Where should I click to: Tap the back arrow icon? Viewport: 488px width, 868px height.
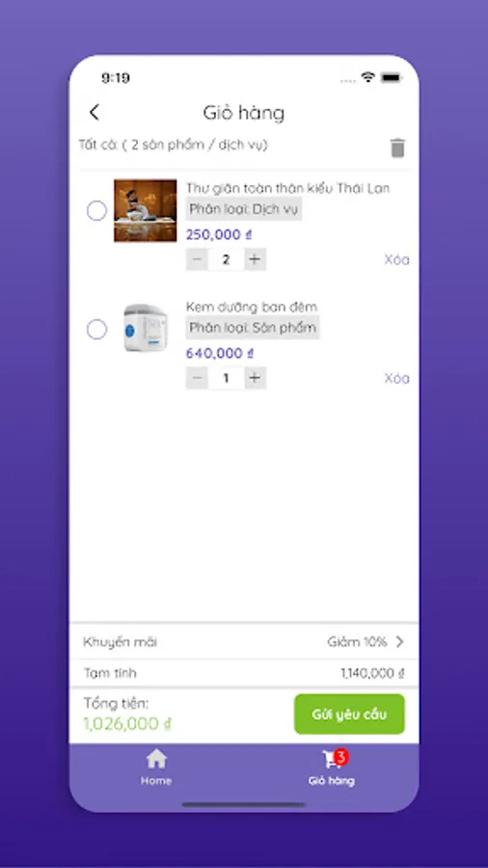pos(95,113)
